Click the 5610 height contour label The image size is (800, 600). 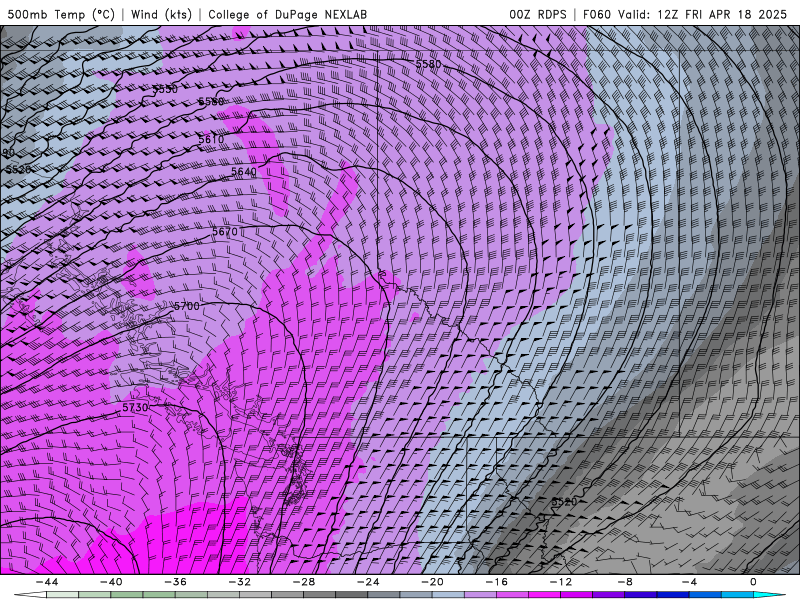[211, 139]
